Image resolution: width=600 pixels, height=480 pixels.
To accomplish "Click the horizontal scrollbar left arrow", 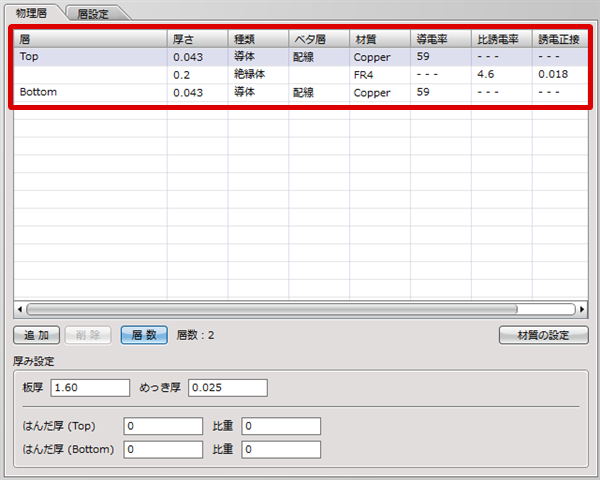I will [19, 310].
